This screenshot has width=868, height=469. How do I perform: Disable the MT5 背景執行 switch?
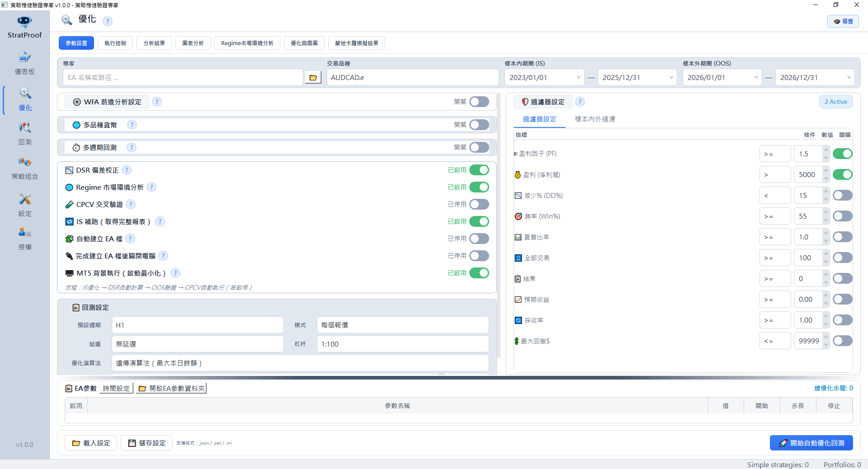click(x=479, y=273)
